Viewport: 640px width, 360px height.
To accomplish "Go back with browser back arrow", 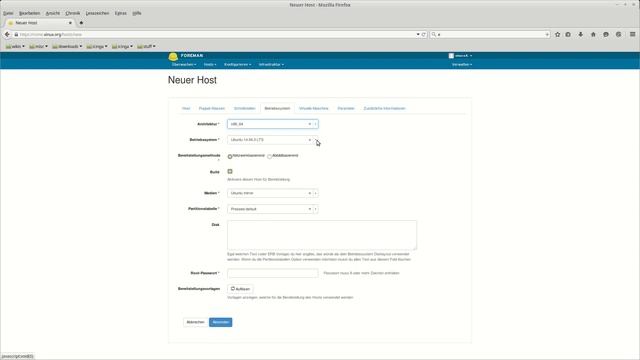I will pyautogui.click(x=7, y=35).
